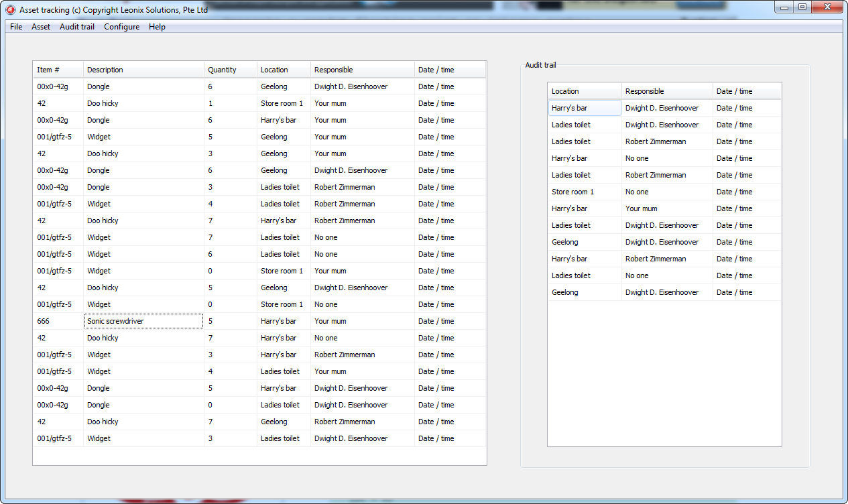Maximize the Asset tracking window
This screenshot has height=504, width=848.
tap(802, 7)
